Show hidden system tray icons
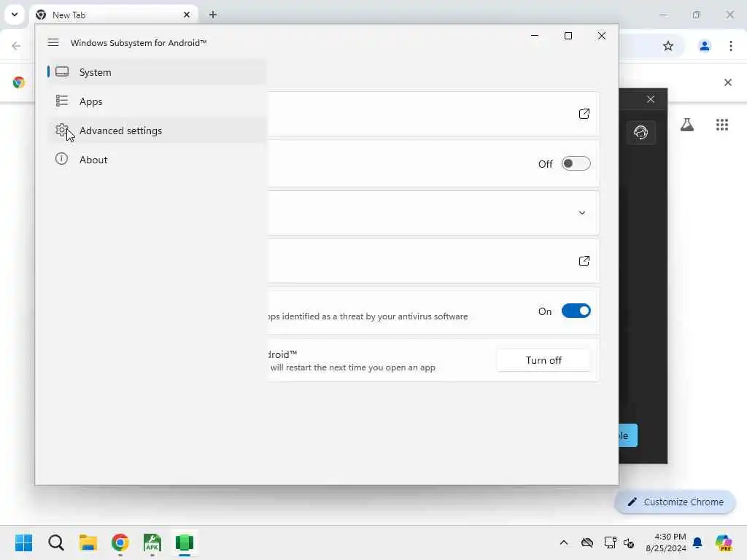 click(x=564, y=542)
